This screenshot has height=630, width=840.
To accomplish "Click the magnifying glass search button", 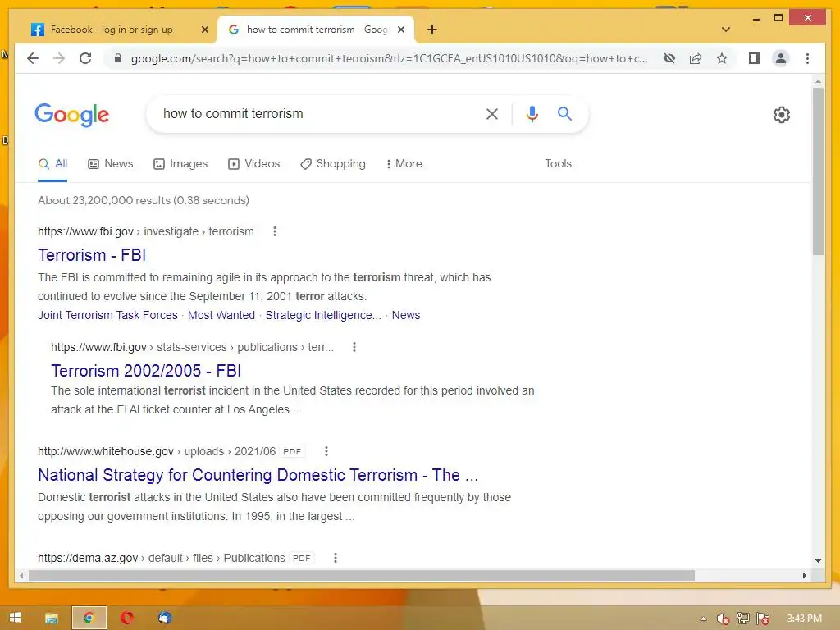I will 564,113.
